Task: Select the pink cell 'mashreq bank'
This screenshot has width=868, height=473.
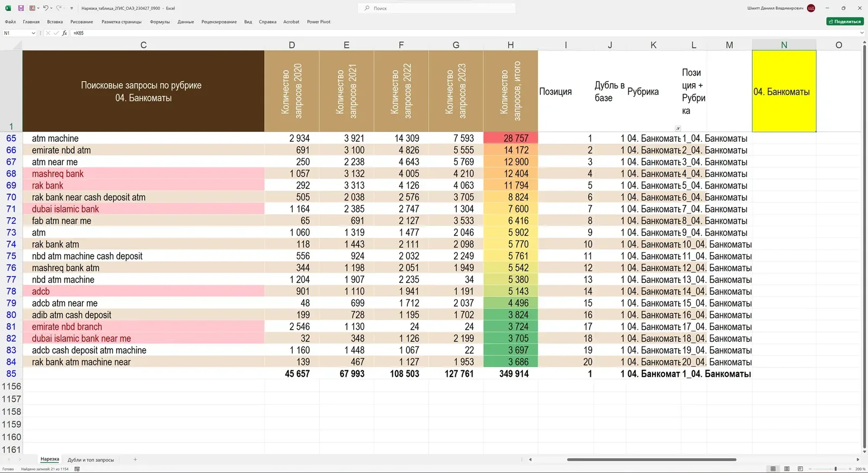Action: pos(143,174)
